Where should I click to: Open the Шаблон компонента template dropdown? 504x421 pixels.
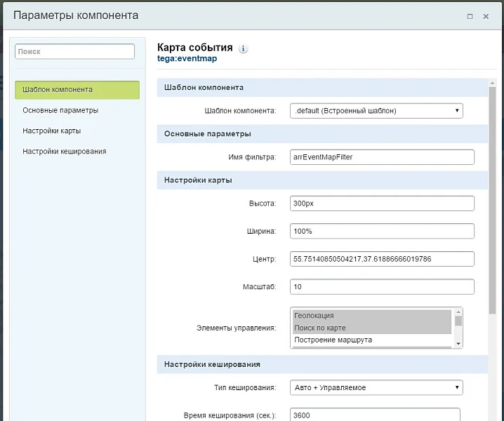point(376,111)
